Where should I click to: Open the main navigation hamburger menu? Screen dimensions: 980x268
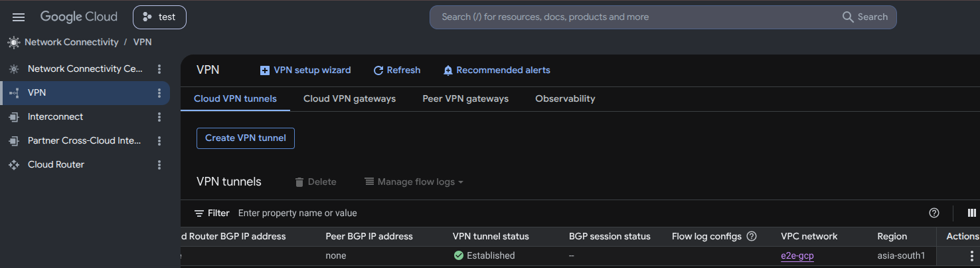click(x=19, y=17)
